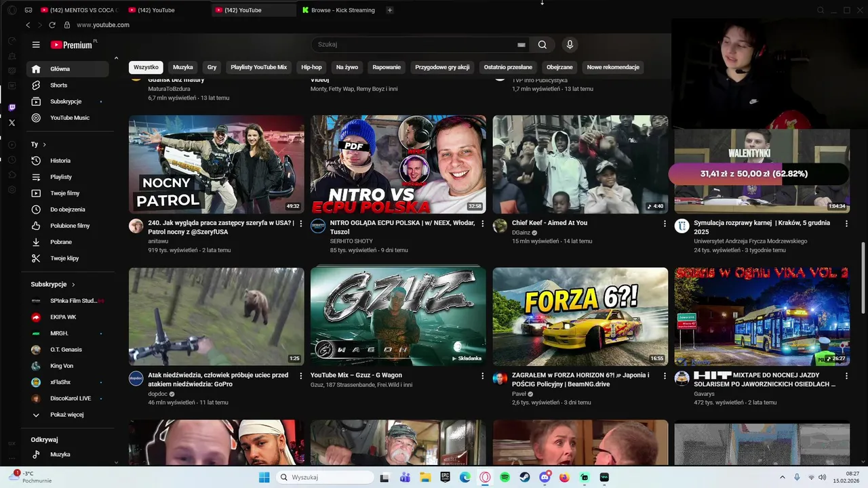Click the Nowe rekomendacje chip

pos(613,67)
